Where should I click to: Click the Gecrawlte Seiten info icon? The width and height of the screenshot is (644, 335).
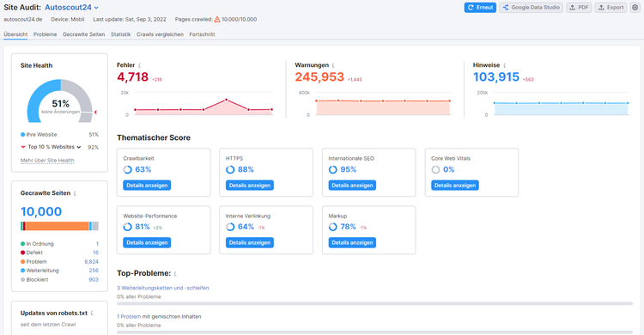75,193
